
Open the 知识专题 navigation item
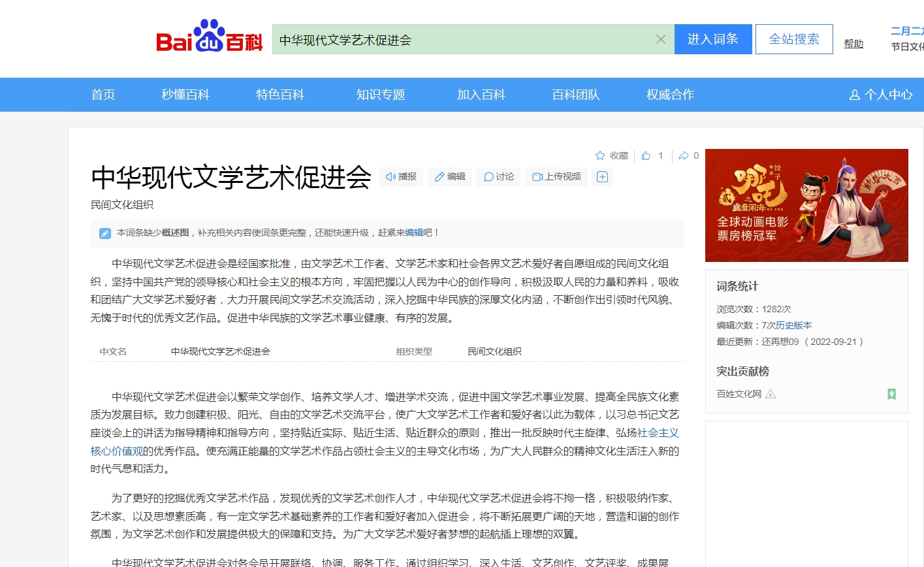point(381,94)
